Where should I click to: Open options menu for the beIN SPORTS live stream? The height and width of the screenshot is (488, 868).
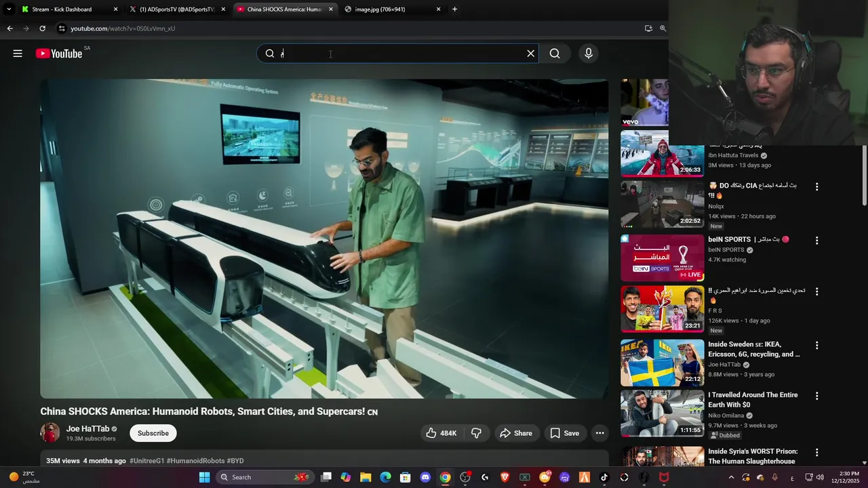pos(816,241)
